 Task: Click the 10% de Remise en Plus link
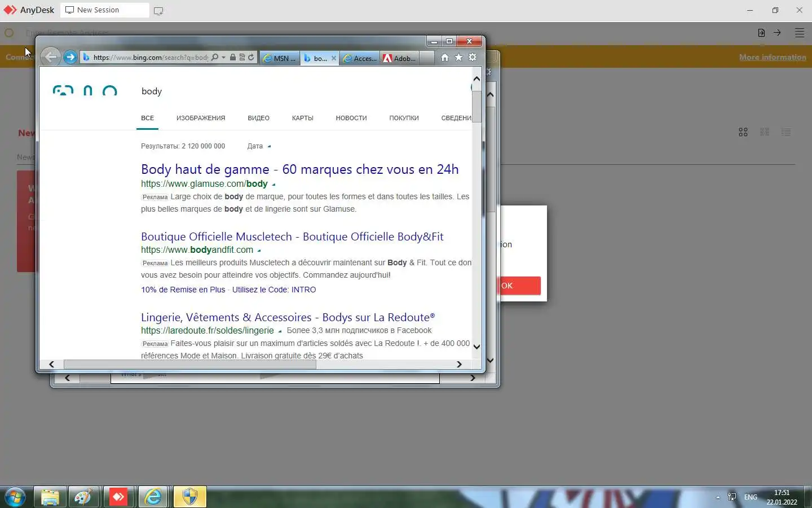coord(183,290)
